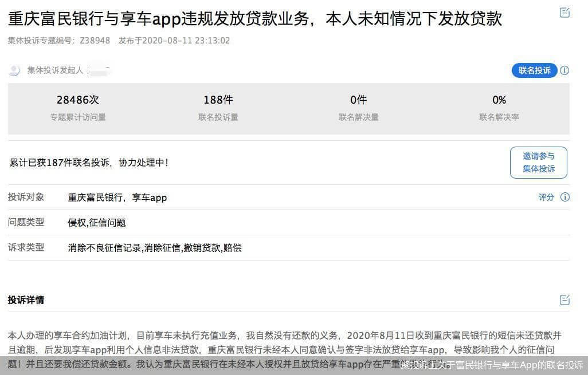Open the info icon next to 评分

point(565,197)
